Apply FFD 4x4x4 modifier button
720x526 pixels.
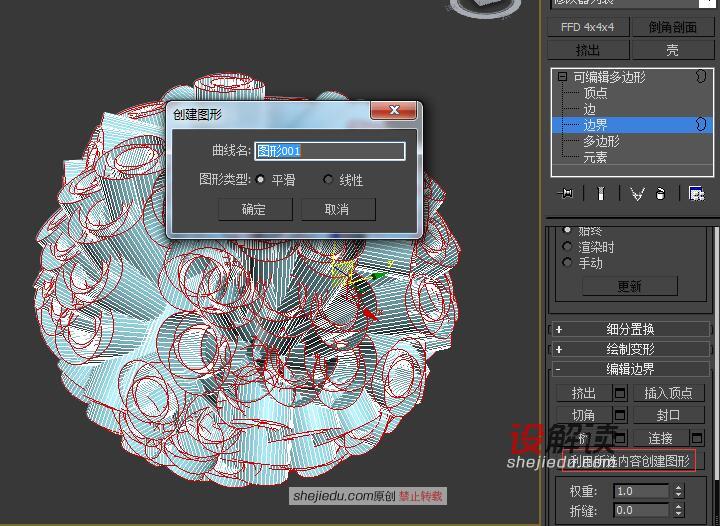(588, 27)
